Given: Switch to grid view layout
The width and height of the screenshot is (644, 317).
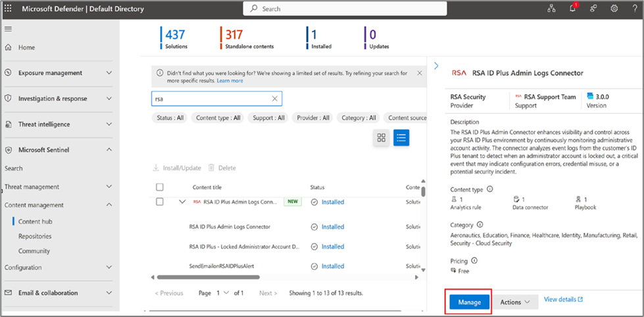Looking at the screenshot, I should (381, 137).
